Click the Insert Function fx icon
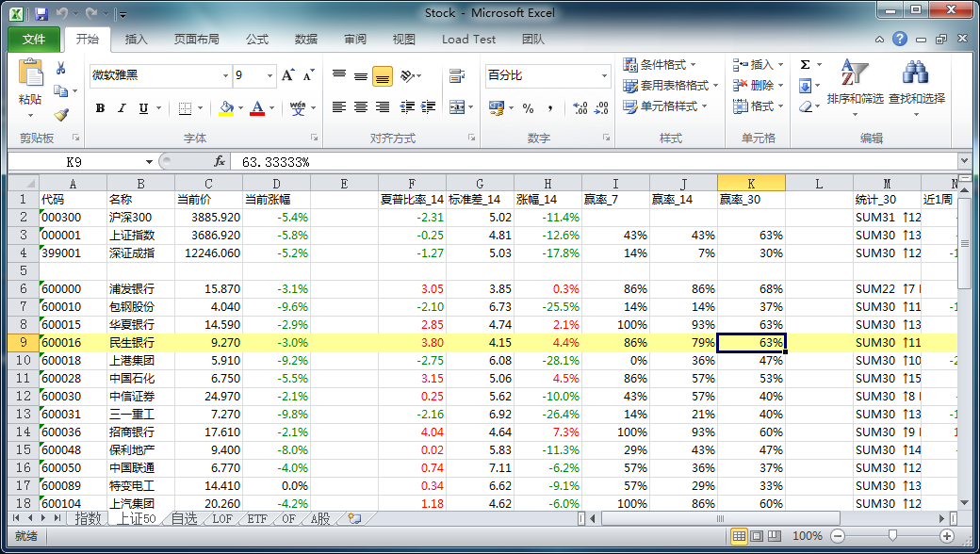Viewport: 980px width, 554px height. tap(219, 162)
